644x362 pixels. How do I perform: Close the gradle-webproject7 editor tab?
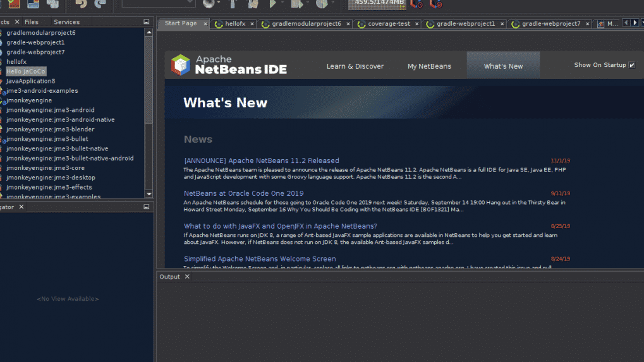click(x=588, y=24)
